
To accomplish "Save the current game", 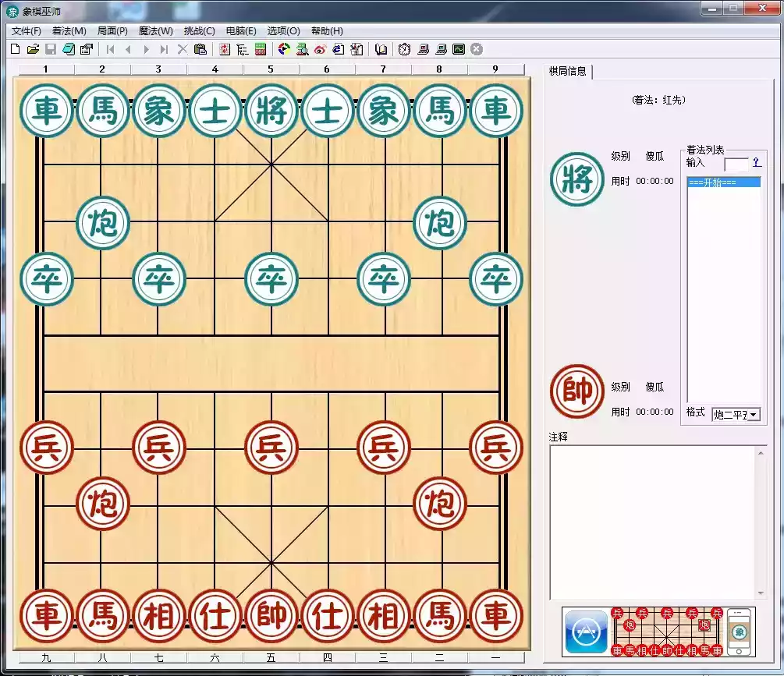I will pos(51,48).
